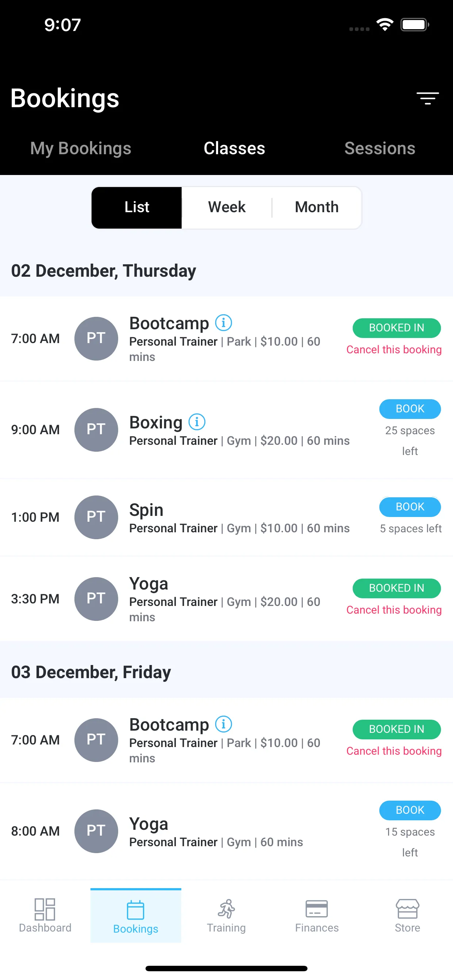The image size is (453, 980).
Task: Tap info icon next to Thursday Bootcamp
Action: tap(224, 323)
